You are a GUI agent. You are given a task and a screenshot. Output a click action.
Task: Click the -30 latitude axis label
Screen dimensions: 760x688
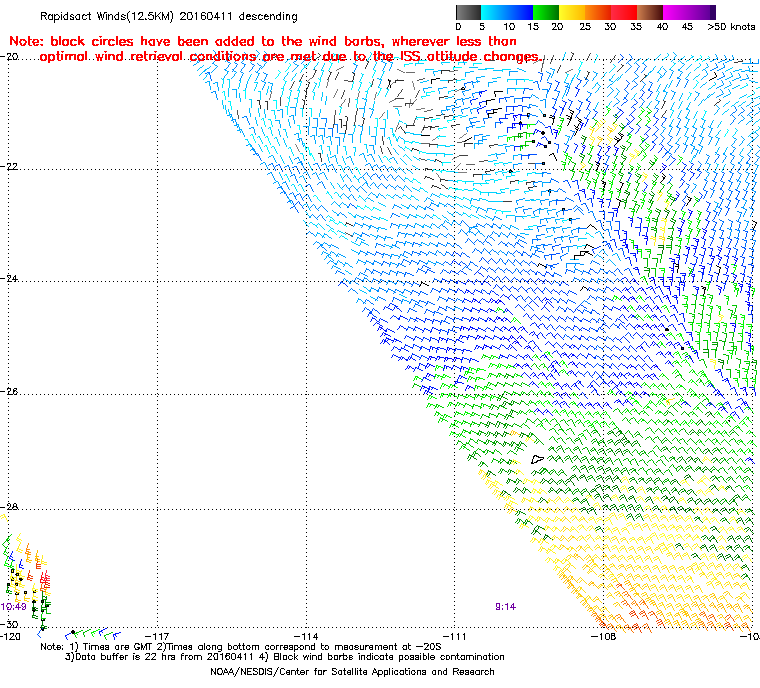9,624
